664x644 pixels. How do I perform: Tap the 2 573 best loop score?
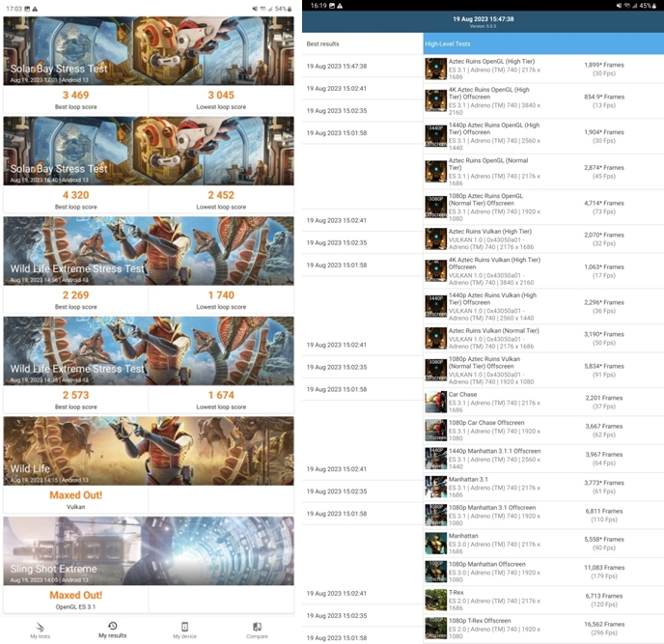point(76,395)
